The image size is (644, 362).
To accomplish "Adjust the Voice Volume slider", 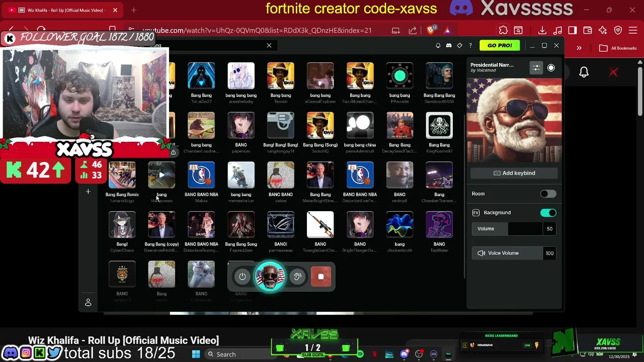I will point(507,253).
